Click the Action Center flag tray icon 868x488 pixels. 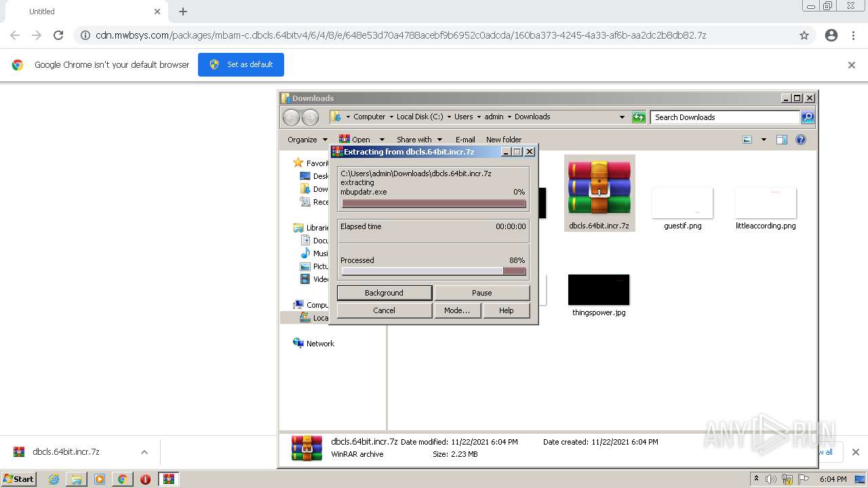(x=804, y=479)
